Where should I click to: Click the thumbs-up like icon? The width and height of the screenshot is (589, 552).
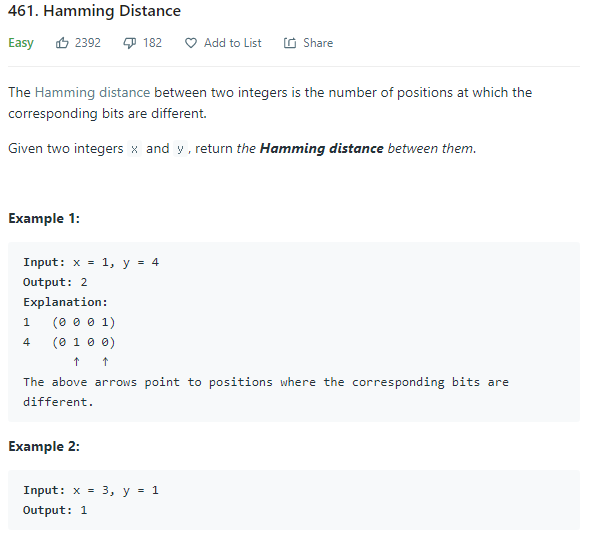tap(62, 43)
